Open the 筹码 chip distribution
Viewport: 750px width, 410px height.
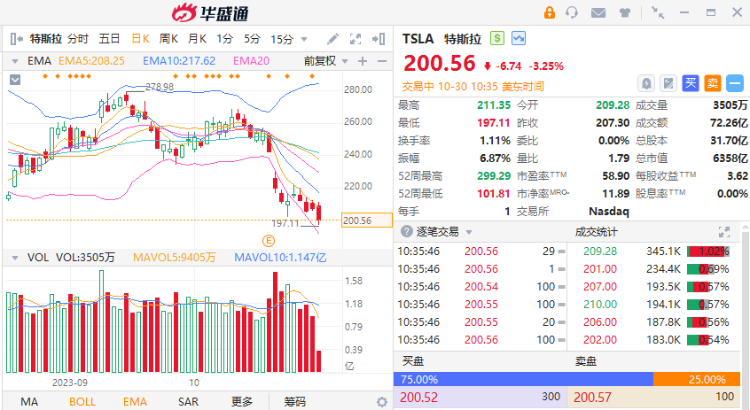click(x=295, y=402)
